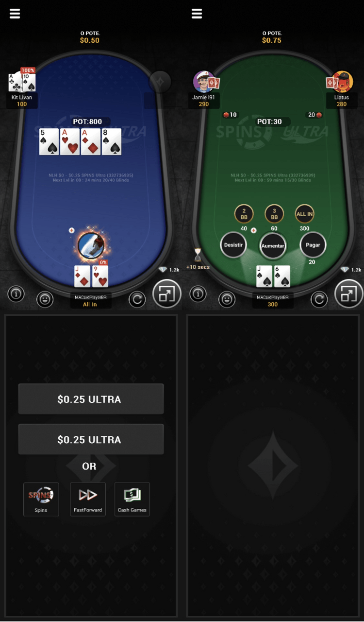Choose the ALL IN bet preset

(x=304, y=213)
